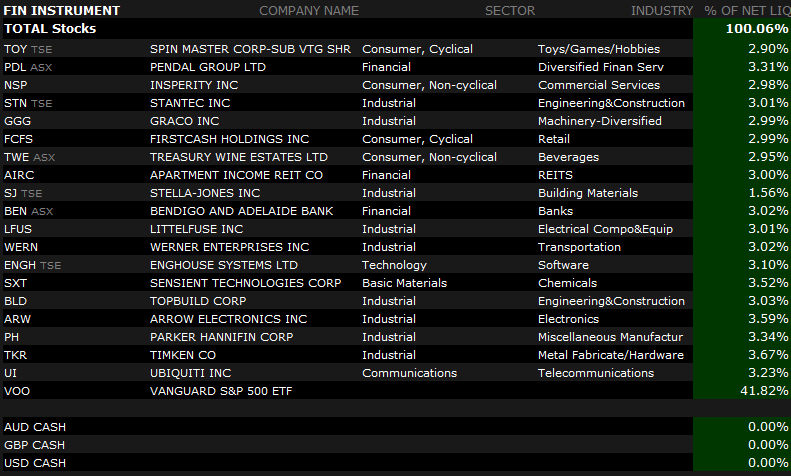The image size is (791, 476).
Task: Sort by the SECTOR column header
Action: [x=510, y=11]
